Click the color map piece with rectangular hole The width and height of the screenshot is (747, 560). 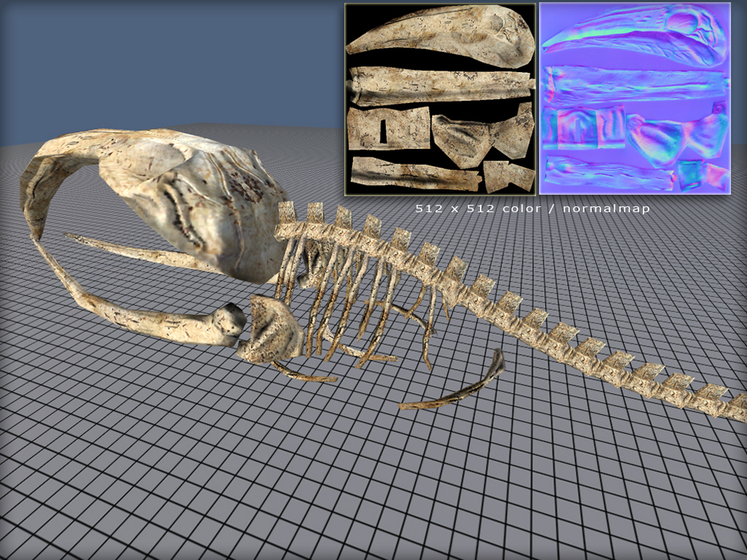tap(387, 128)
